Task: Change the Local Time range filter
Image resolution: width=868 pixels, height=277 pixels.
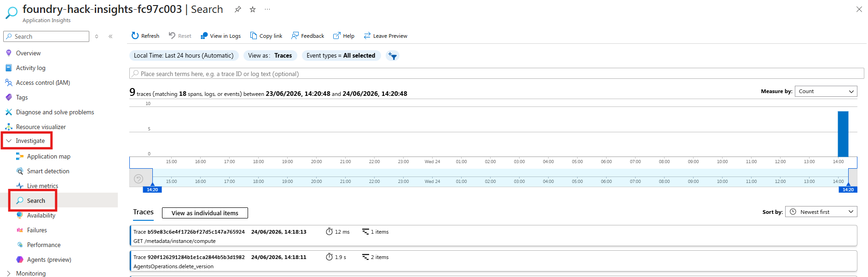Action: [184, 56]
